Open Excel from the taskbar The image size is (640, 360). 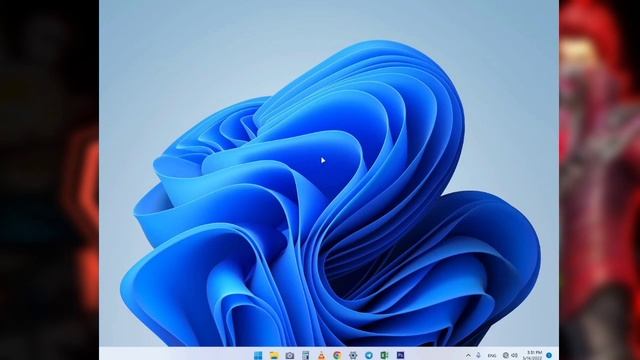(x=384, y=356)
